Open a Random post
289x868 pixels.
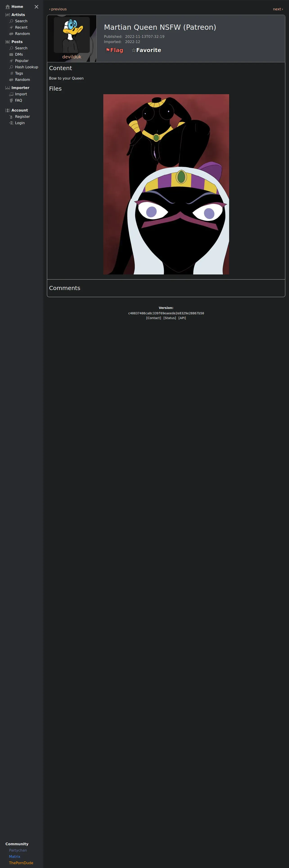pyautogui.click(x=23, y=80)
